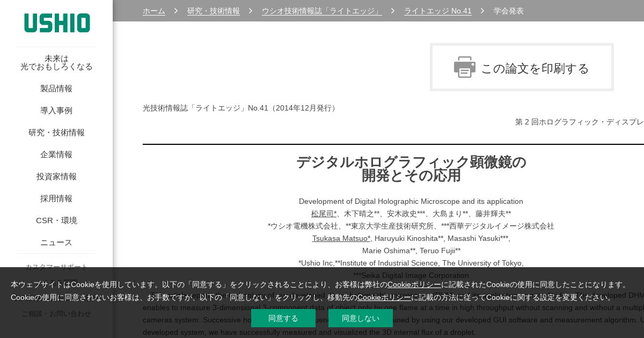Open ニュース in the sidebar
The image size is (644, 338).
(x=56, y=243)
